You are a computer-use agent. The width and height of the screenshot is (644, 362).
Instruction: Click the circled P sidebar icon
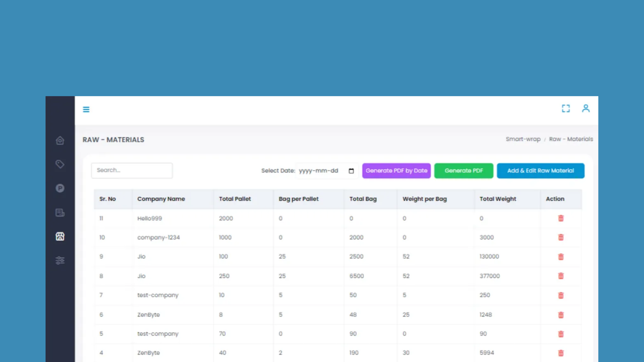tap(60, 188)
